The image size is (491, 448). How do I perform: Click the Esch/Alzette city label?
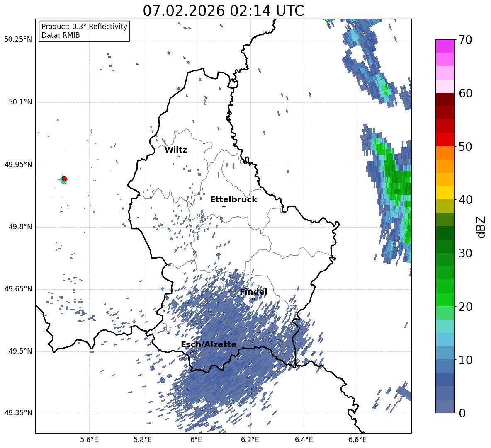click(209, 345)
